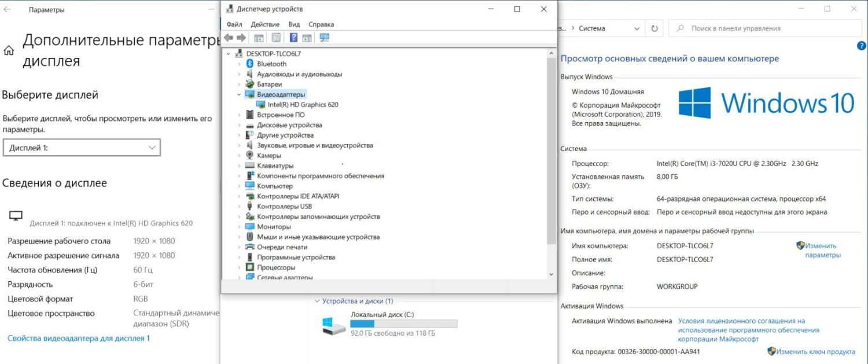
Task: Click the Изменить ключ продукта link
Action: tap(815, 351)
